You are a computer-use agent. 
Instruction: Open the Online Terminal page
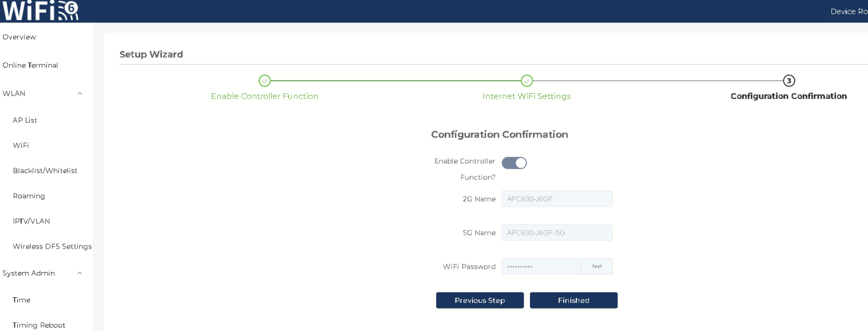30,65
